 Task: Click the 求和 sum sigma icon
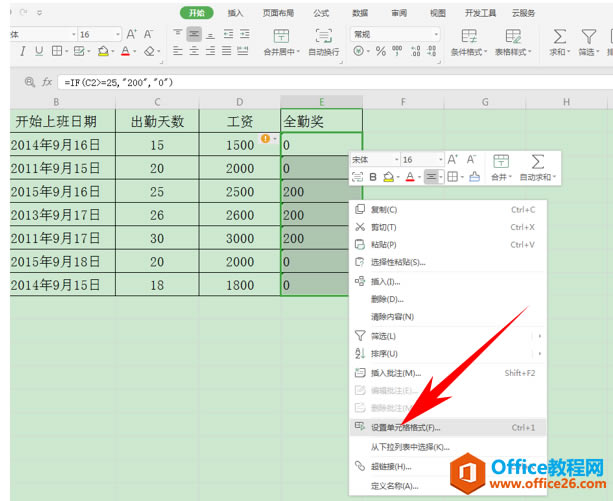[x=559, y=36]
